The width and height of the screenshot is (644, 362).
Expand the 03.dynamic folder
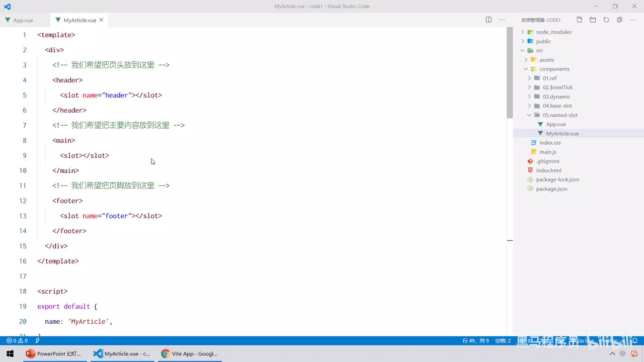pos(556,97)
